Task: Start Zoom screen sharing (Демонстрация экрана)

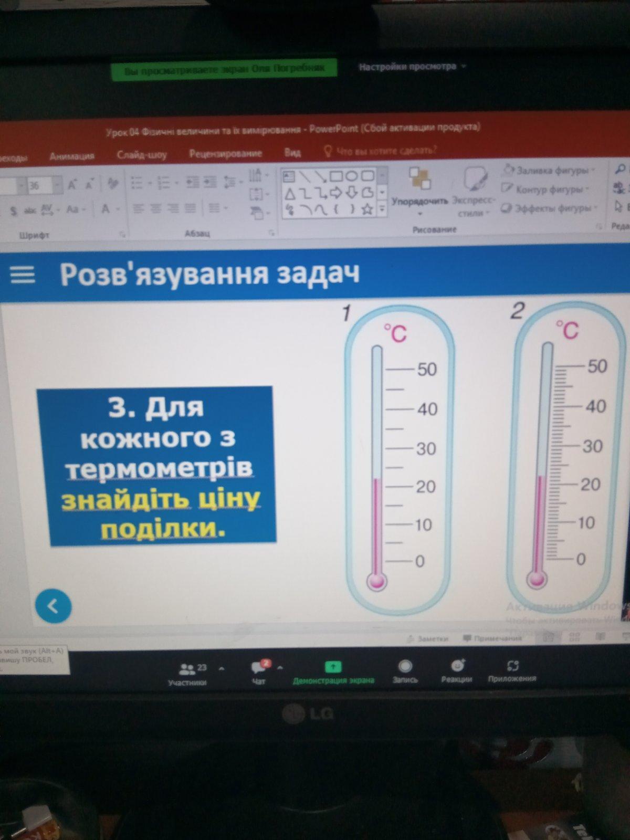Action: tap(333, 674)
